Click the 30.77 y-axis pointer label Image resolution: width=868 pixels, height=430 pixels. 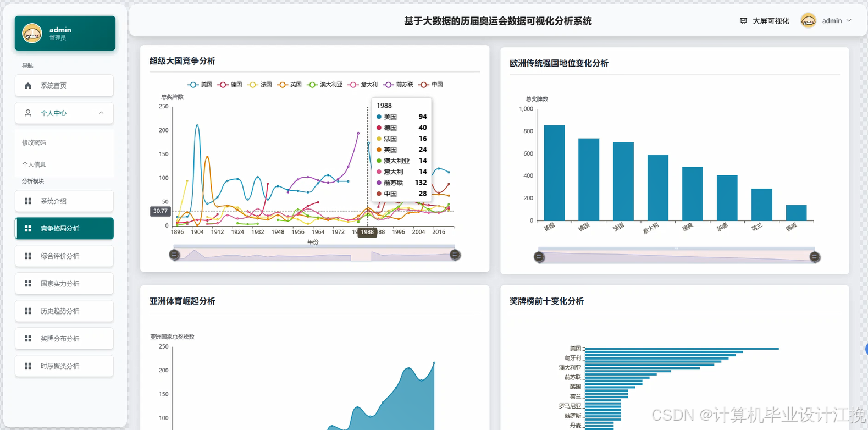point(161,211)
